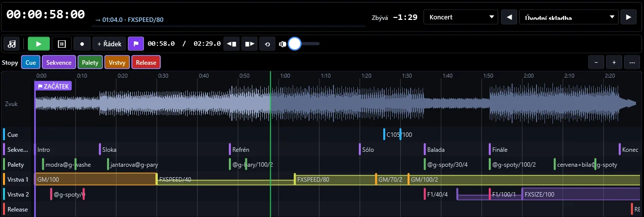Screen dimensions: 644x217
Task: Open the more options ellipsis button
Action: coord(632,63)
